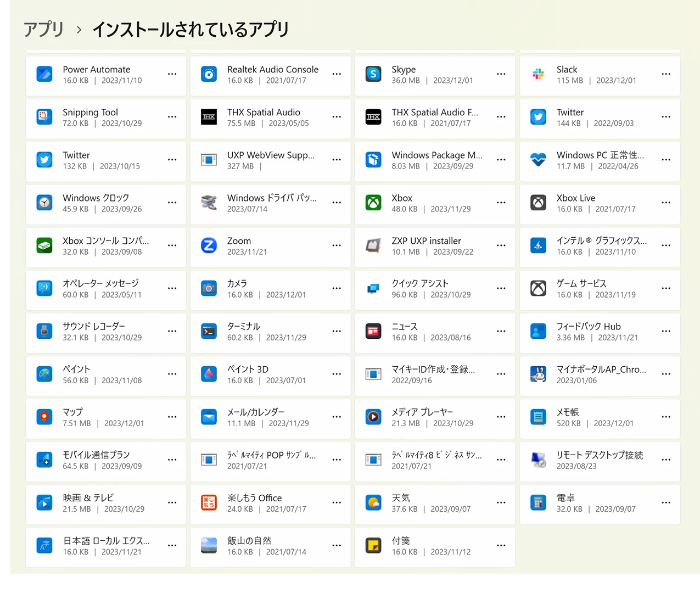Click the Zoom app icon

pyautogui.click(x=209, y=245)
